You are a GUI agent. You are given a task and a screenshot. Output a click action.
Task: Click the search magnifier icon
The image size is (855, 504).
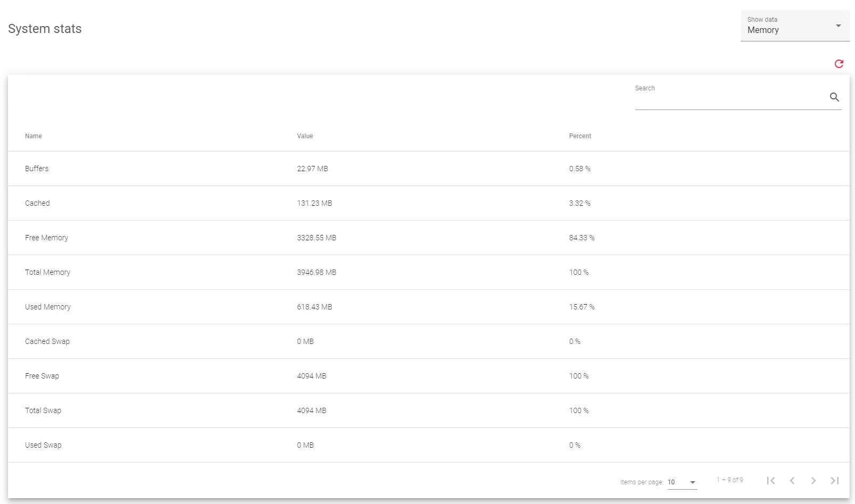click(834, 97)
